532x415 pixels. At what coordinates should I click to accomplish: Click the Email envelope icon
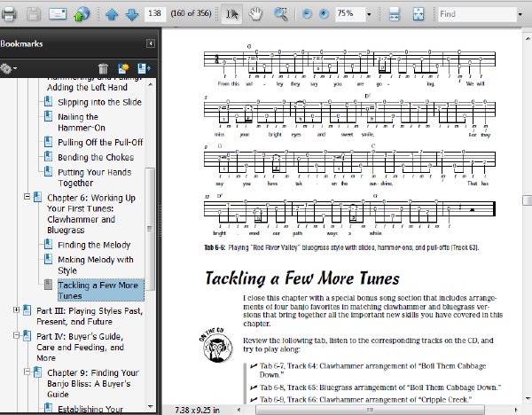pos(58,14)
